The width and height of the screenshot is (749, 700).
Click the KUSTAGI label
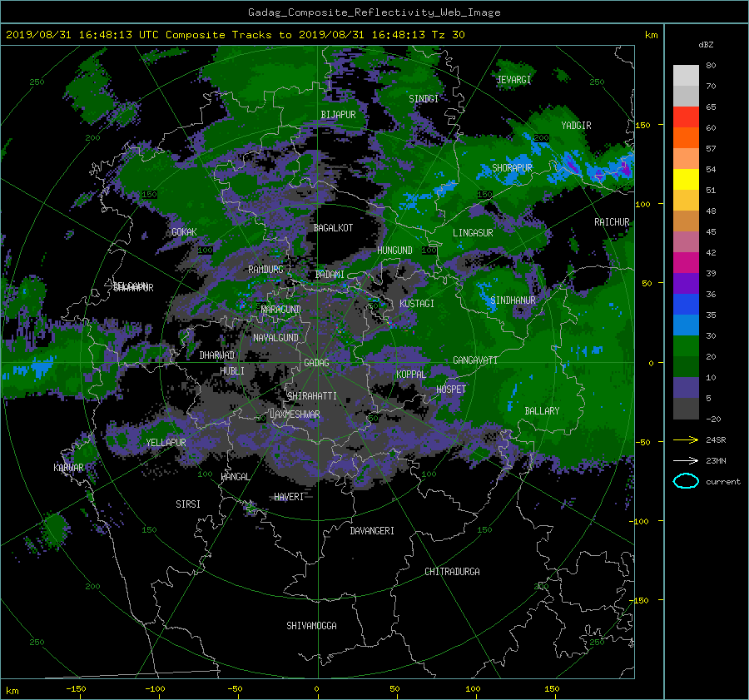(417, 304)
